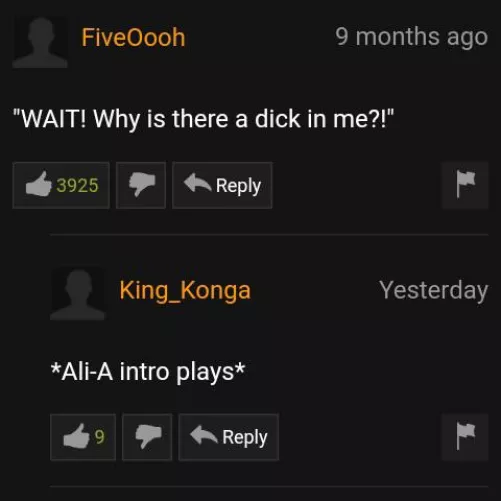Flag FiveOooh's comment as inappropriate
The height and width of the screenshot is (501, 501).
[465, 185]
